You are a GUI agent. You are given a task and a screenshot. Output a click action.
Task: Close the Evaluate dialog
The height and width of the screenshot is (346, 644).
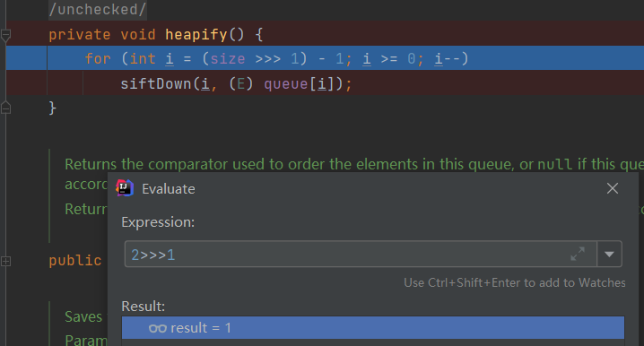click(x=612, y=188)
